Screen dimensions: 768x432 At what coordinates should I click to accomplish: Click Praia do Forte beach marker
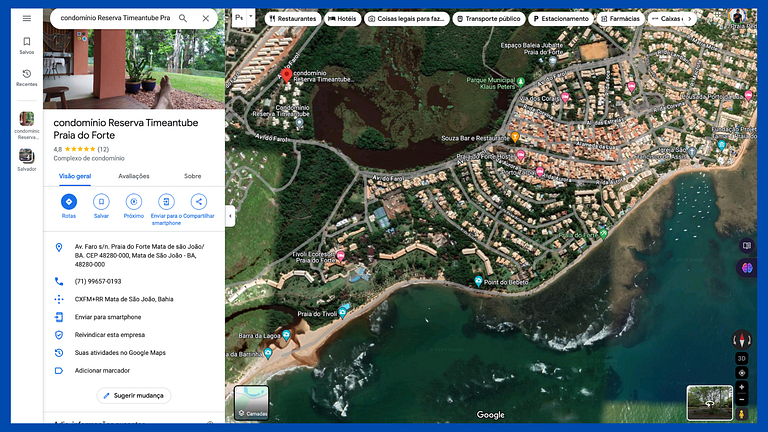[603, 234]
